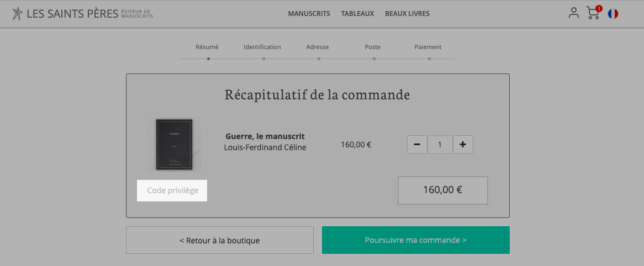Click the quantity number field
The image size is (644, 266).
440,145
